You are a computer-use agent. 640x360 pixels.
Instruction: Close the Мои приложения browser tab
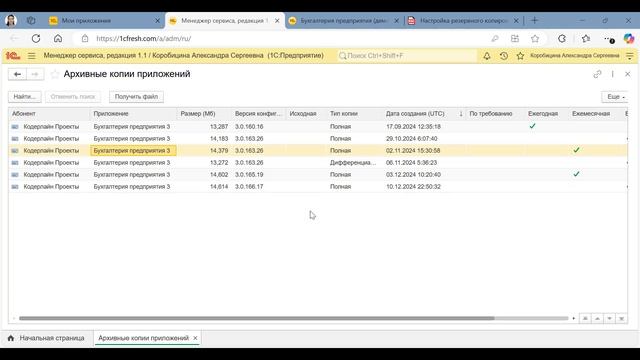pyautogui.click(x=158, y=20)
